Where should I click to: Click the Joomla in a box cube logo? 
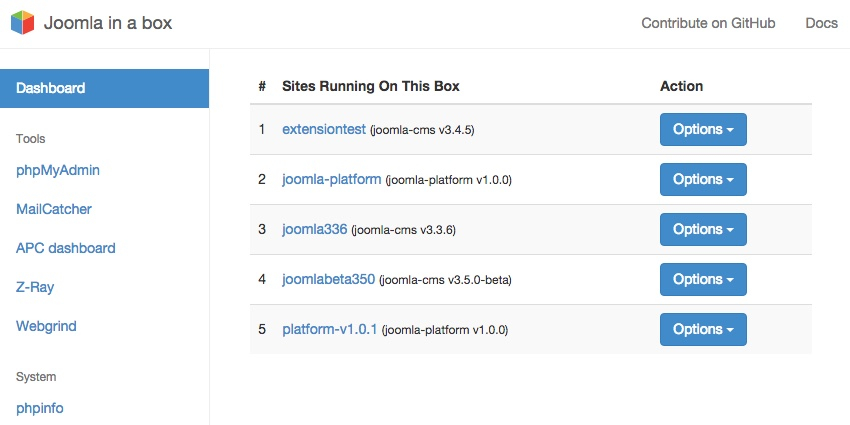click(x=23, y=23)
